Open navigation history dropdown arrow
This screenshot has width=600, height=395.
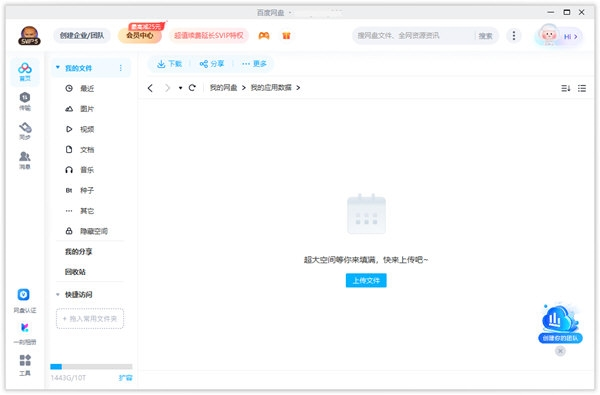pyautogui.click(x=180, y=88)
